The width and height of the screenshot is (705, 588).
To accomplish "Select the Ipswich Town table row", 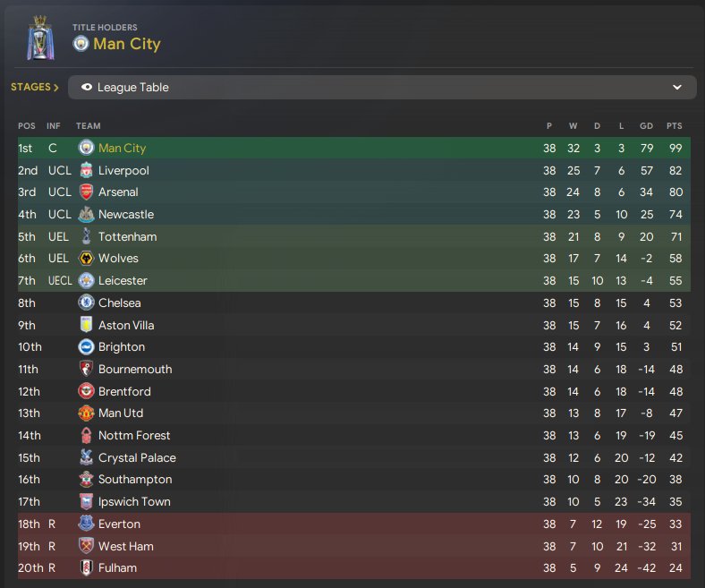I will tap(356, 502).
